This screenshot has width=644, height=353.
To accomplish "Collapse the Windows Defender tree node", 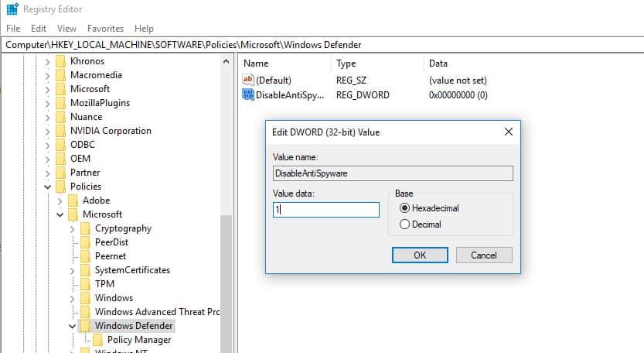I will pos(73,326).
